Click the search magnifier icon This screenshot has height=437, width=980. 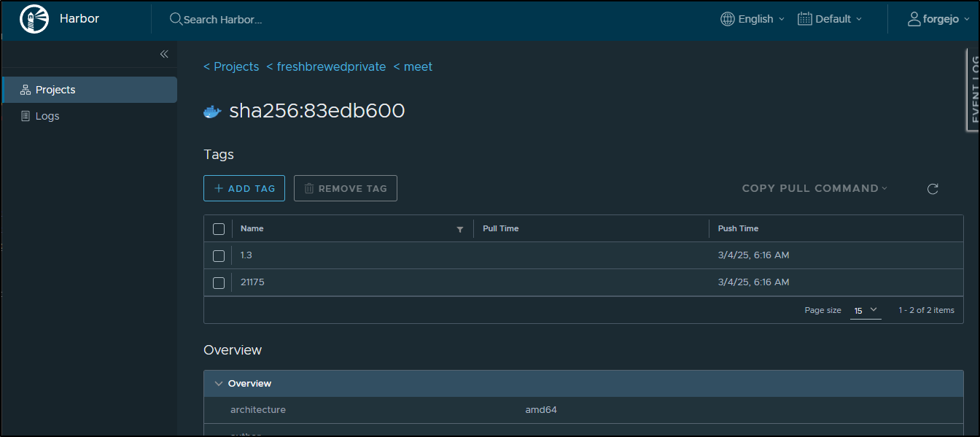click(176, 19)
